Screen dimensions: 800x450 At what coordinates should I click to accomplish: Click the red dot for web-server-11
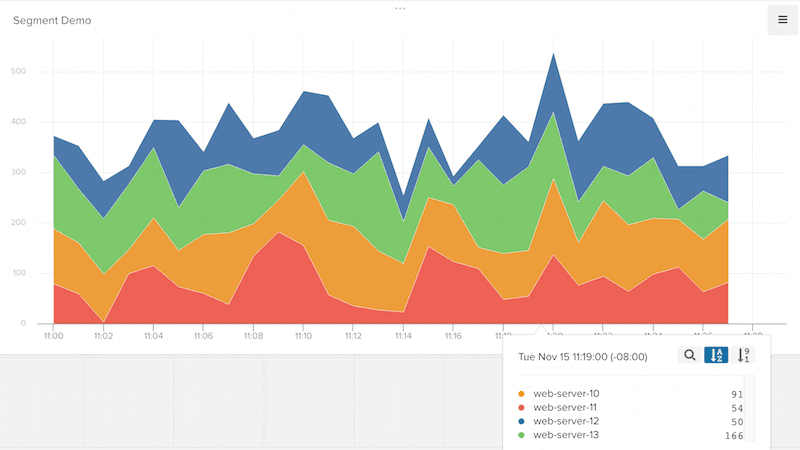(522, 408)
